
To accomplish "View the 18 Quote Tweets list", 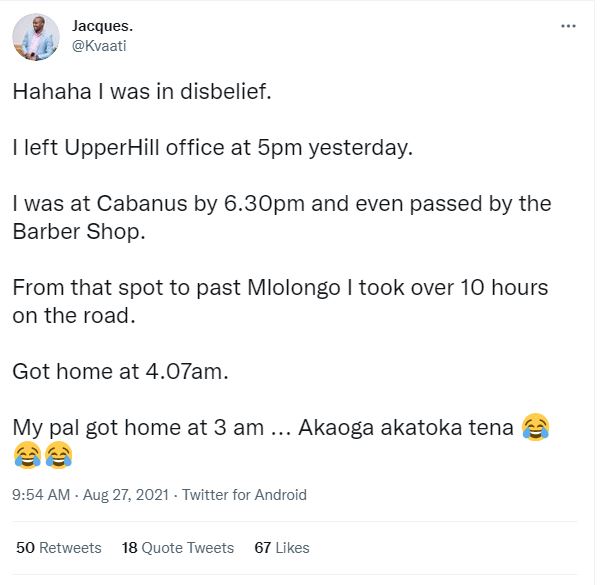I will point(178,548).
